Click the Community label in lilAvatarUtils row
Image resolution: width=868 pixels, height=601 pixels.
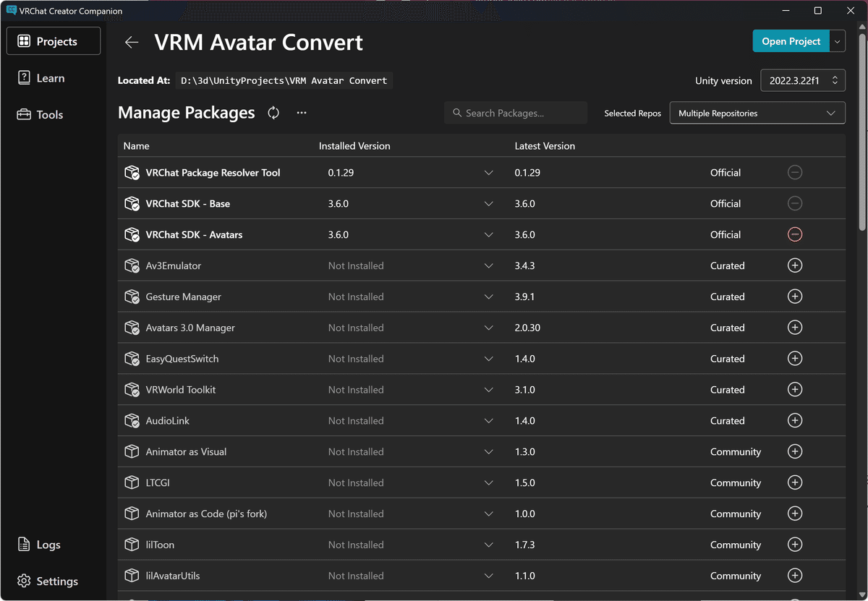pos(736,576)
